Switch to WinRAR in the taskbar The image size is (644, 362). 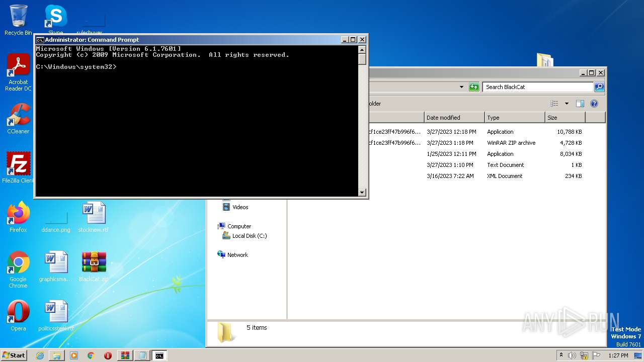pos(125,355)
